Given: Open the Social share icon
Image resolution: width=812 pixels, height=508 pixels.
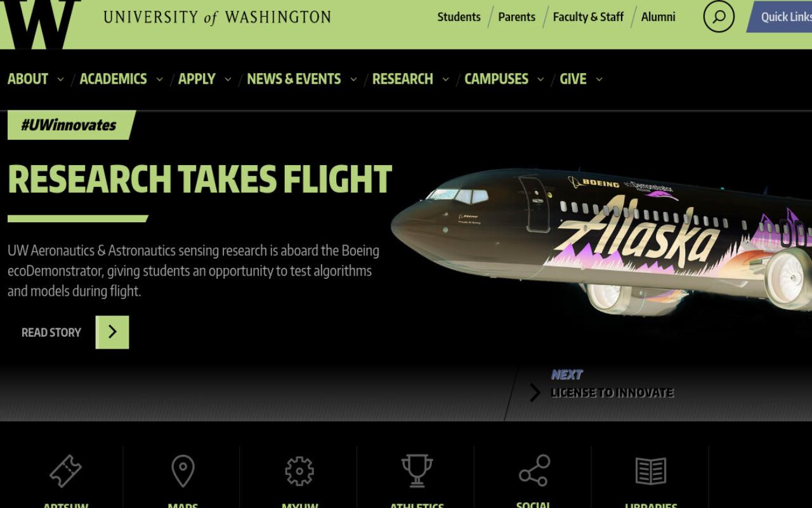Looking at the screenshot, I should (534, 471).
